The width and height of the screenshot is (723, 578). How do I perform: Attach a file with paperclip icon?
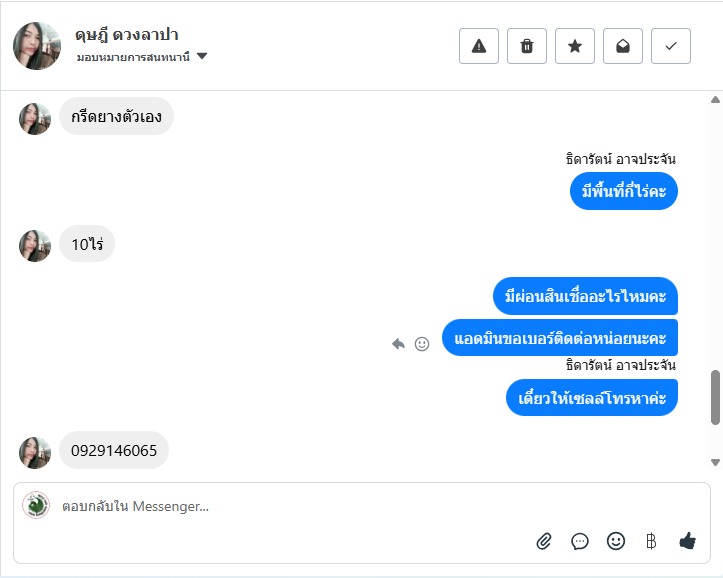click(544, 541)
